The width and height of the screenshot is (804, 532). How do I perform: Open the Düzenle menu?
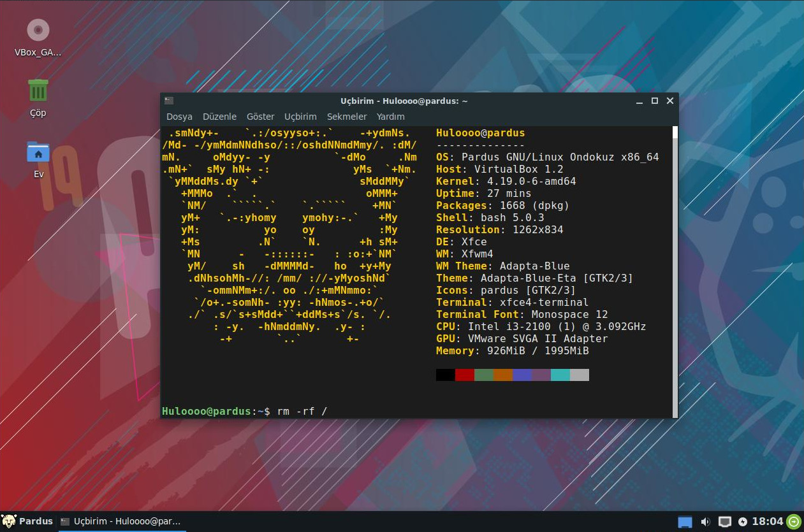[219, 117]
